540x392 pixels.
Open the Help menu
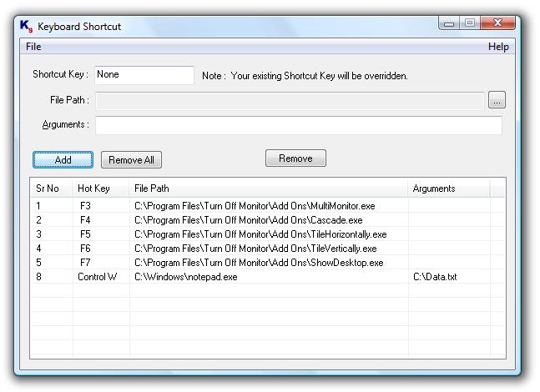click(x=498, y=47)
